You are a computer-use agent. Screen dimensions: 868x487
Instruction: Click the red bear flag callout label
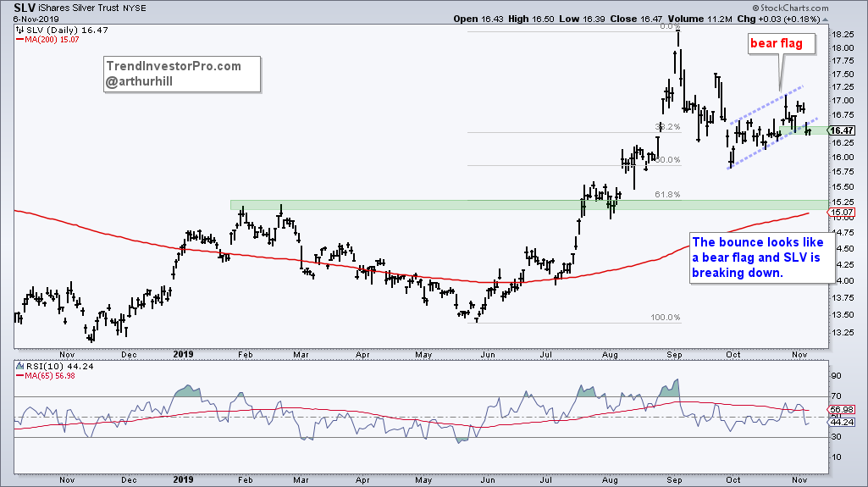coord(782,43)
